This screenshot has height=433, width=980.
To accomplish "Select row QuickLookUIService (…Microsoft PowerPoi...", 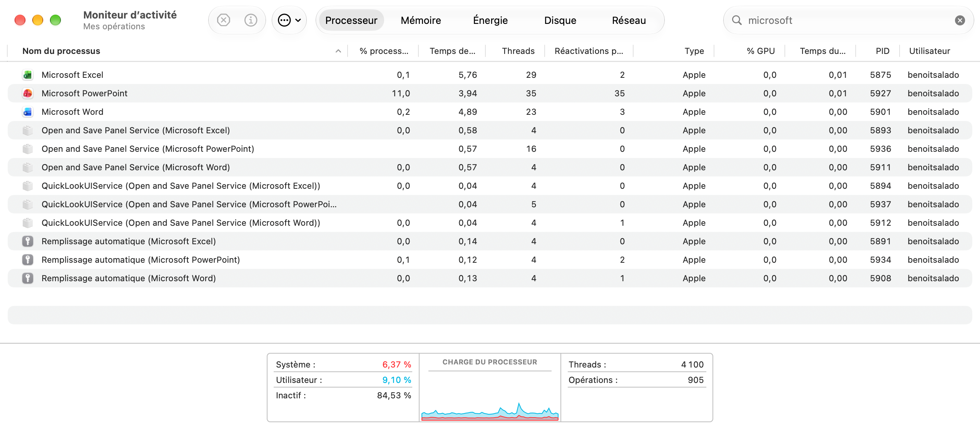I will (x=490, y=204).
